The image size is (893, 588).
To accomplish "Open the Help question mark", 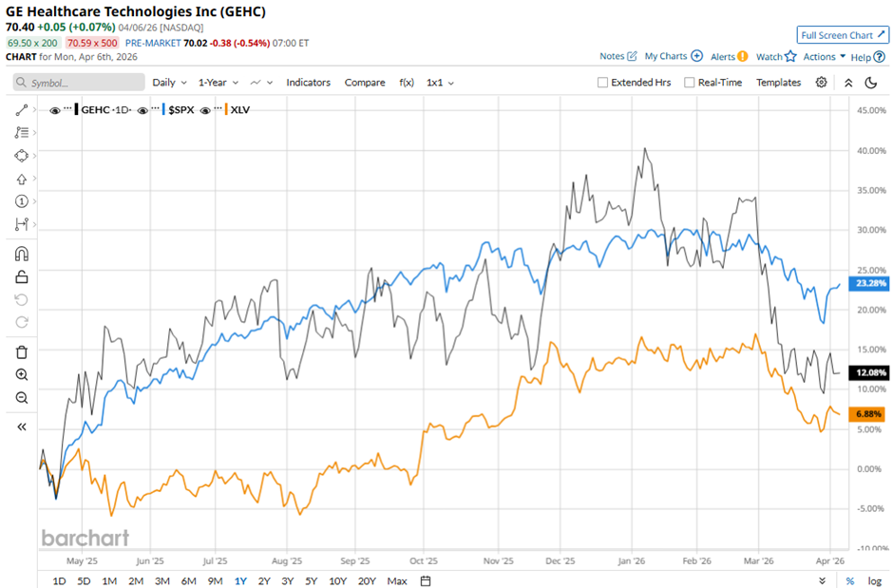I will coord(880,57).
